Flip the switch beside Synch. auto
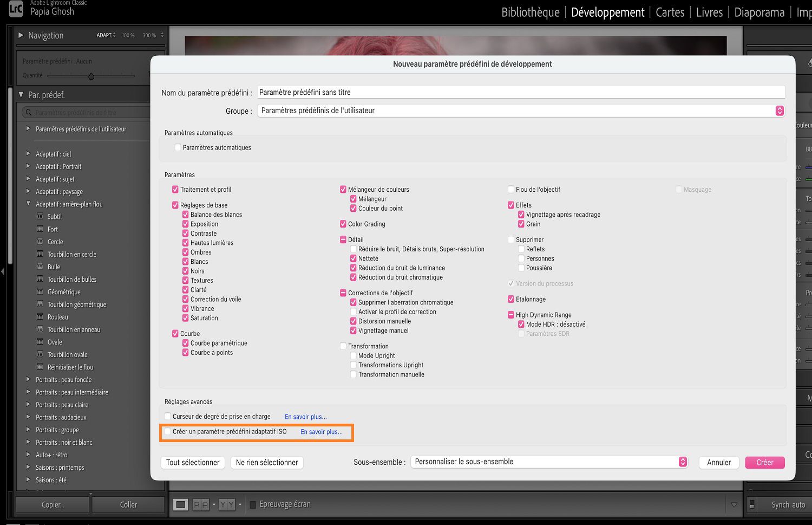 tap(752, 504)
